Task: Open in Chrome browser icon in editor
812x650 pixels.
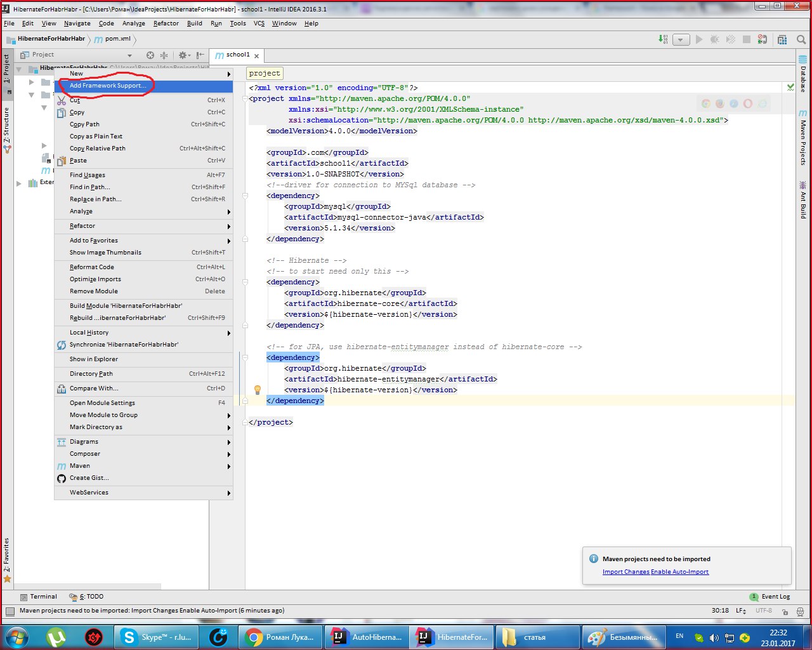Action: coord(706,103)
